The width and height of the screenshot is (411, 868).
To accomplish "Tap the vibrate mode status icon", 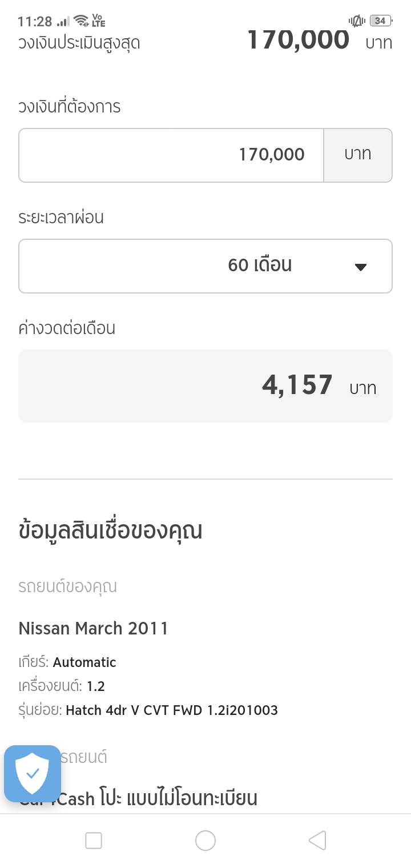I will (357, 21).
